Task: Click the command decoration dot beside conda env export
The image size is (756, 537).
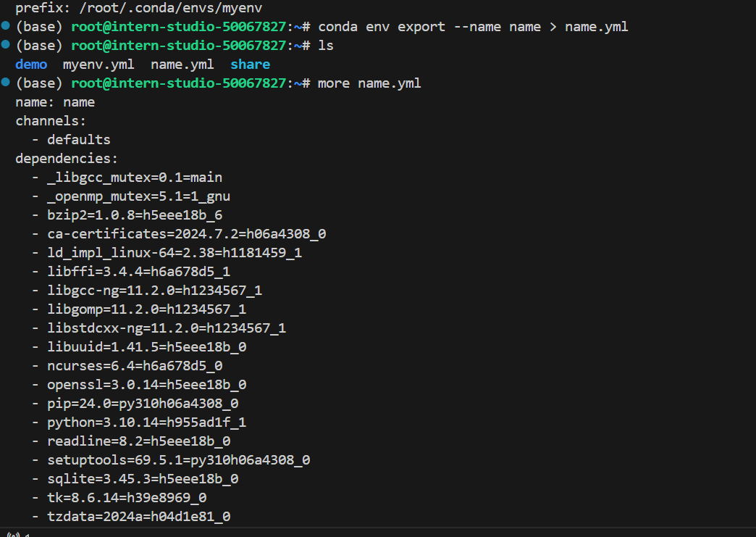Action: tap(6, 25)
